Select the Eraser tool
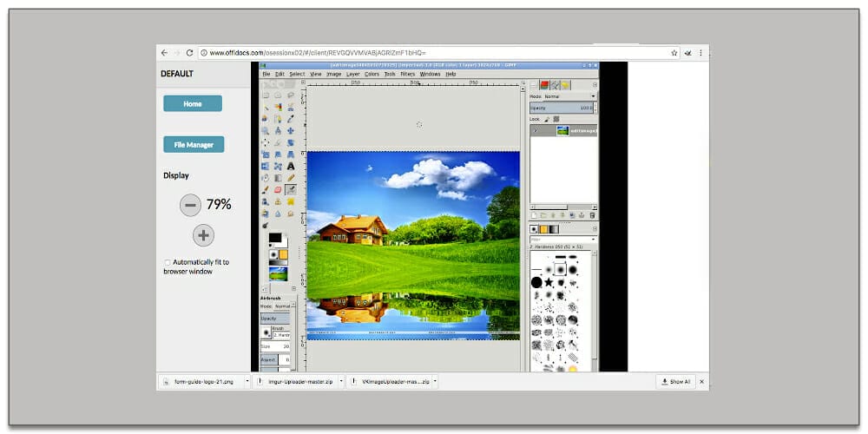868x434 pixels. (278, 190)
